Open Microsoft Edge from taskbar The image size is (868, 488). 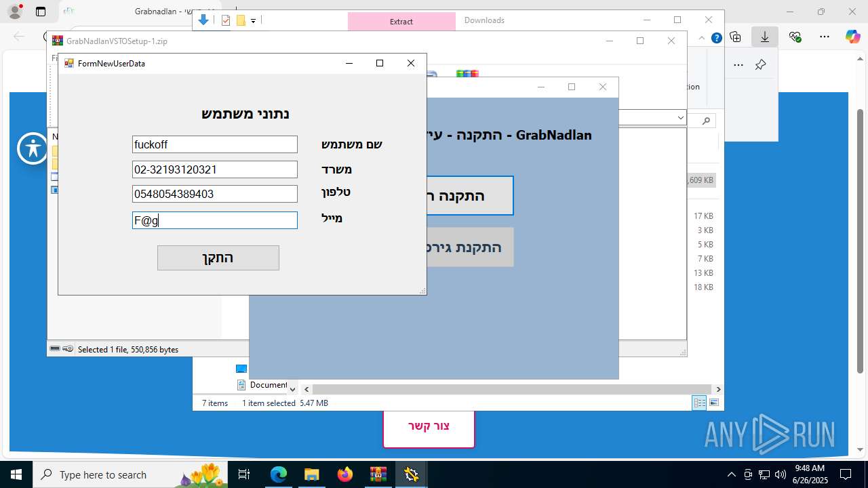coord(279,474)
